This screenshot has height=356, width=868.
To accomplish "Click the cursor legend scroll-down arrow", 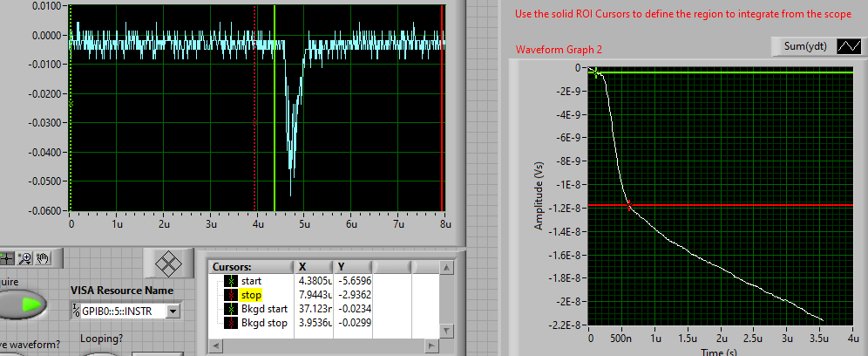I will point(445,331).
